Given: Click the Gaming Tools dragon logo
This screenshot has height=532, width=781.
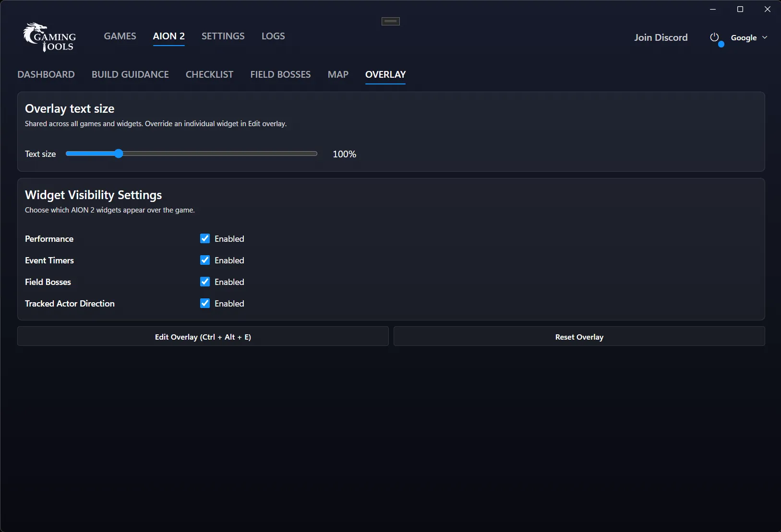Looking at the screenshot, I should click(49, 37).
